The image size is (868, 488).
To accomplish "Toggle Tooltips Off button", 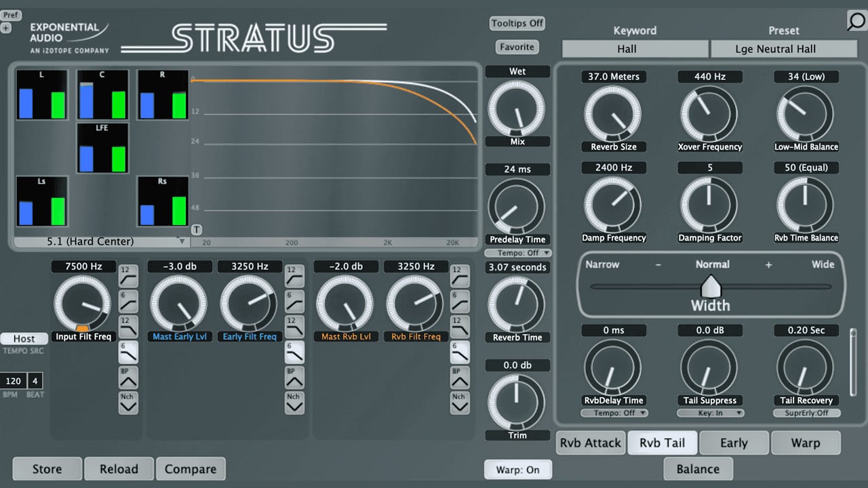I will coord(518,23).
